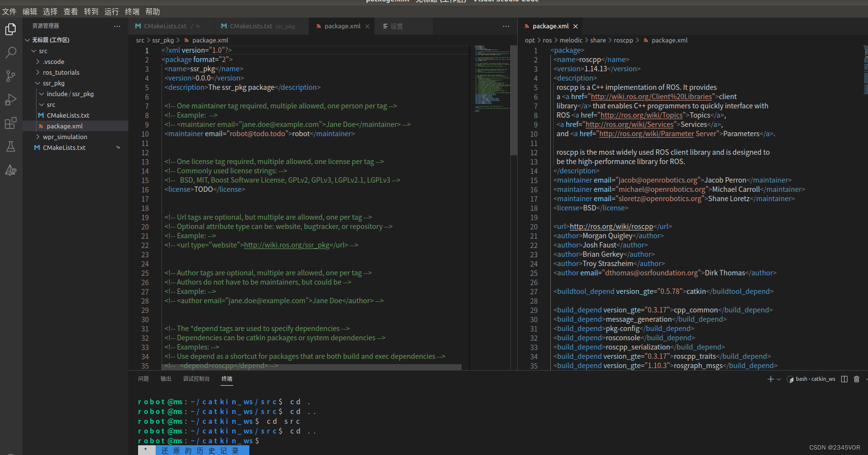
Task: Close package.xml tab in right editor
Action: click(x=575, y=26)
